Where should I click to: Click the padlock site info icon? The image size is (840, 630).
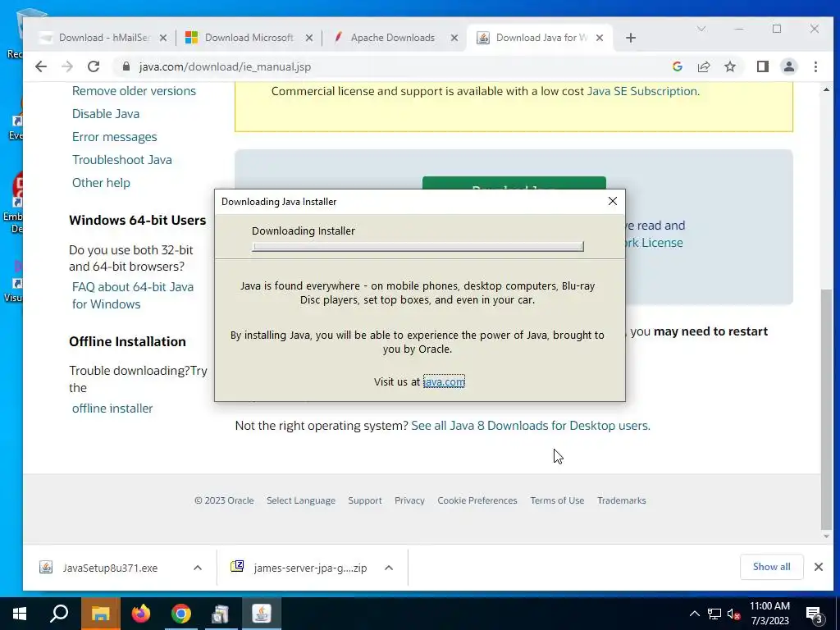coord(126,66)
